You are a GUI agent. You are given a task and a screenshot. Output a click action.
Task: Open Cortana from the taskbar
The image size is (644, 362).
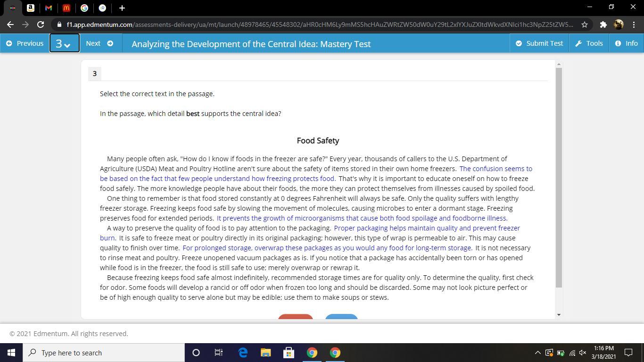[196, 353]
